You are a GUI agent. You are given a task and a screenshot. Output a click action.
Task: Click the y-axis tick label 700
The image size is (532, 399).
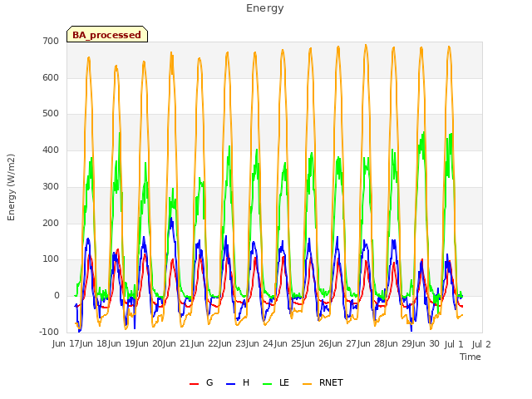pyautogui.click(x=51, y=41)
